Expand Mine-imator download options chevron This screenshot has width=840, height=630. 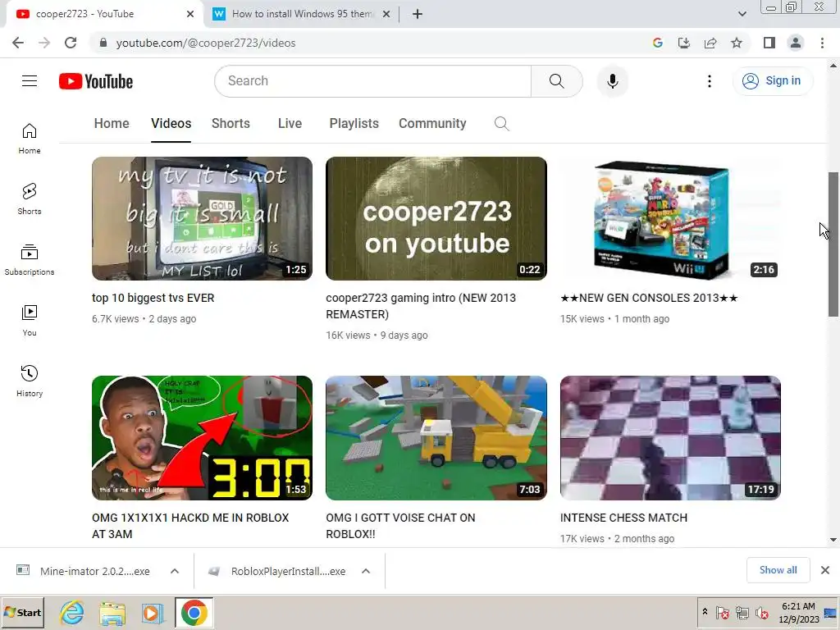click(175, 571)
